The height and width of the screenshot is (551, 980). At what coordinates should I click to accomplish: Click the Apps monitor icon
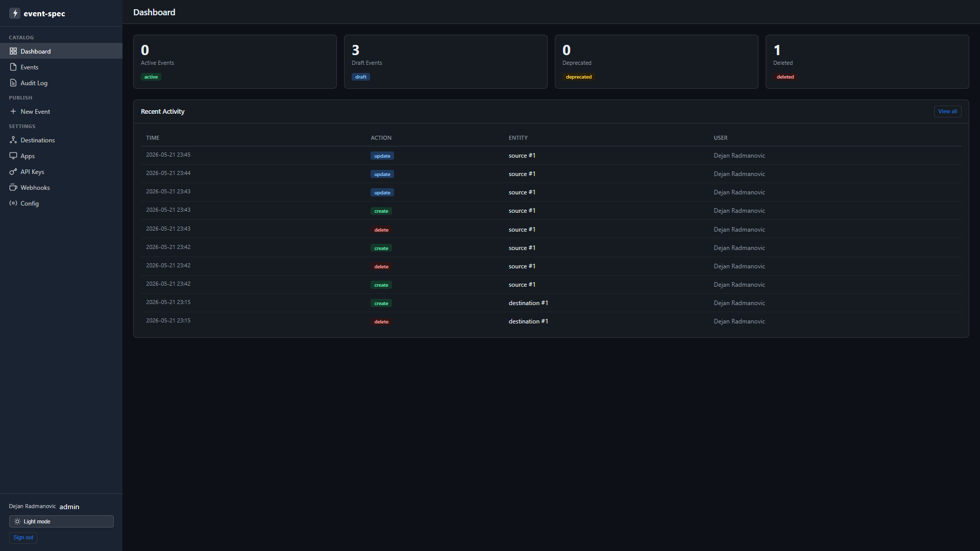point(13,156)
